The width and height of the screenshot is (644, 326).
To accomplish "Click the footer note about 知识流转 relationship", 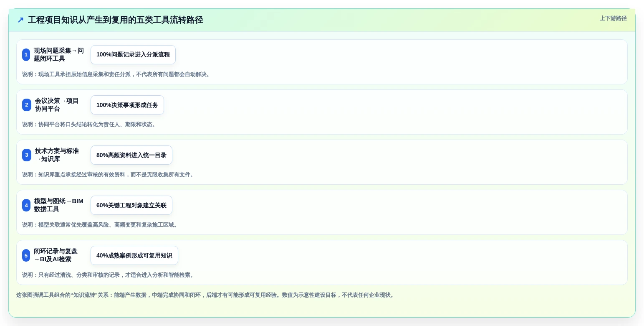I will [205, 295].
